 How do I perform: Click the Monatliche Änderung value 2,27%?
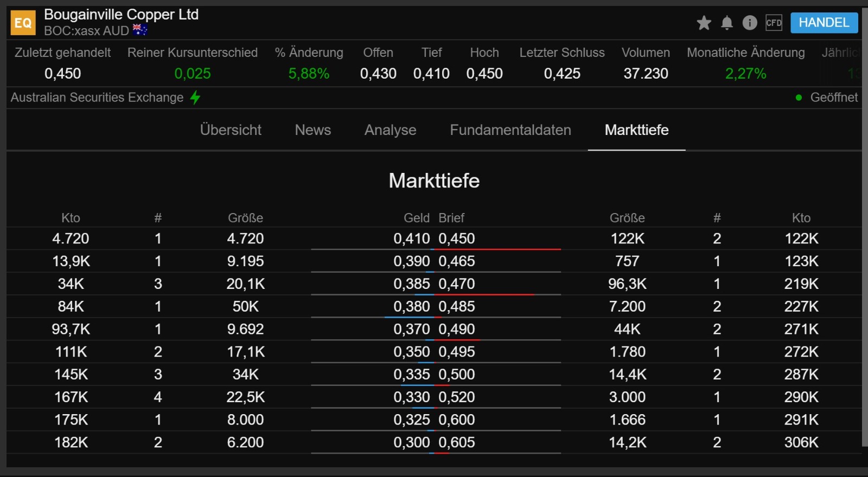[746, 74]
